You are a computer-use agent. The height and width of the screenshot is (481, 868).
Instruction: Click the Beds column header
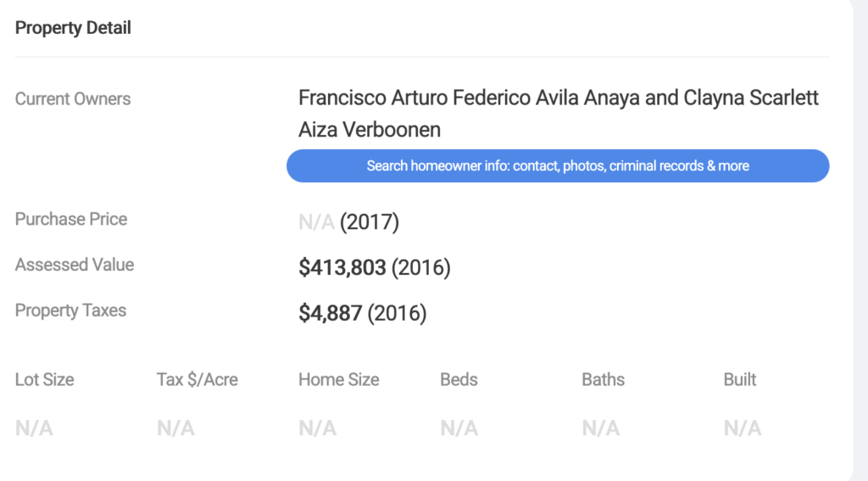pyautogui.click(x=459, y=379)
